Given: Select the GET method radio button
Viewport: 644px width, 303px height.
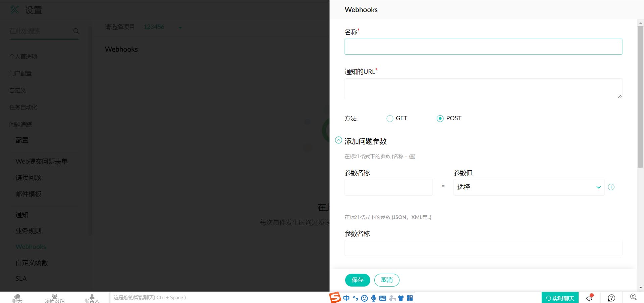Looking at the screenshot, I should point(390,119).
